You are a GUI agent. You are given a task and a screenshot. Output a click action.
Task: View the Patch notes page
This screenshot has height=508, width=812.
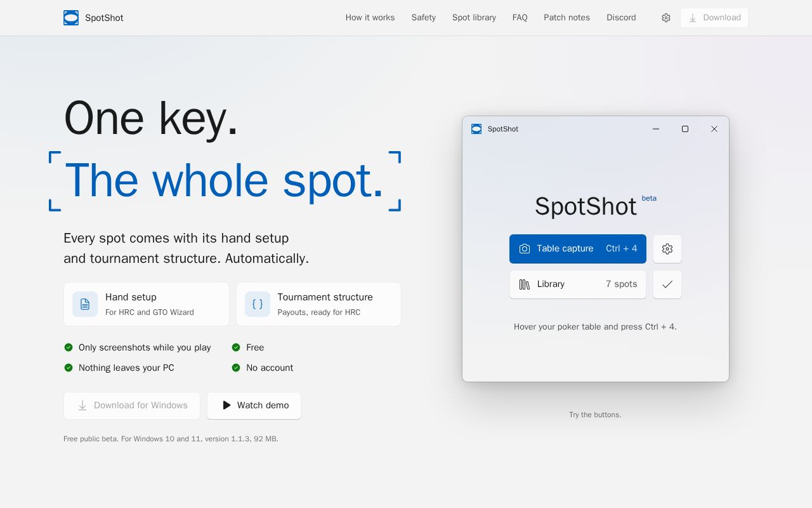coord(566,18)
